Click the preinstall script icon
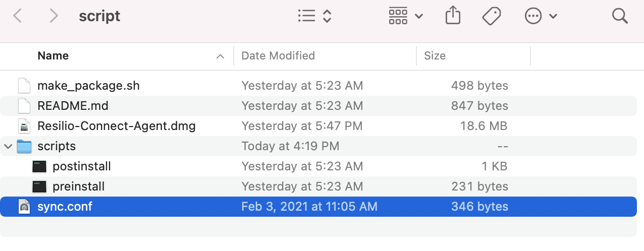The width and height of the screenshot is (644, 251). click(39, 186)
